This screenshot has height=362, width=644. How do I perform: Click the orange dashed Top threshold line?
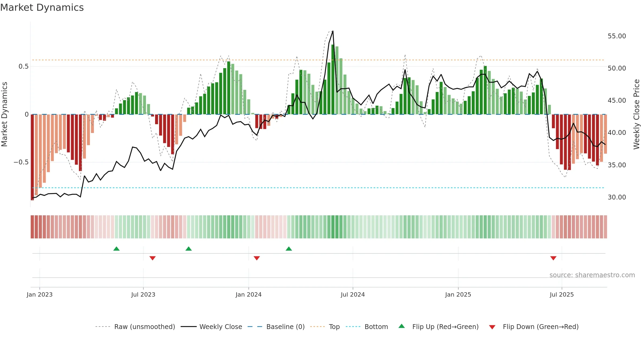tap(318, 60)
